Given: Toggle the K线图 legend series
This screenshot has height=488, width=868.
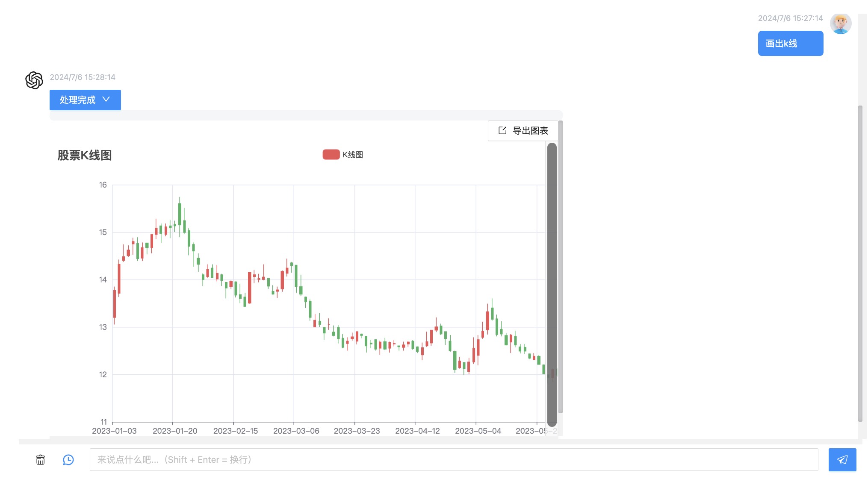Looking at the screenshot, I should (352, 155).
